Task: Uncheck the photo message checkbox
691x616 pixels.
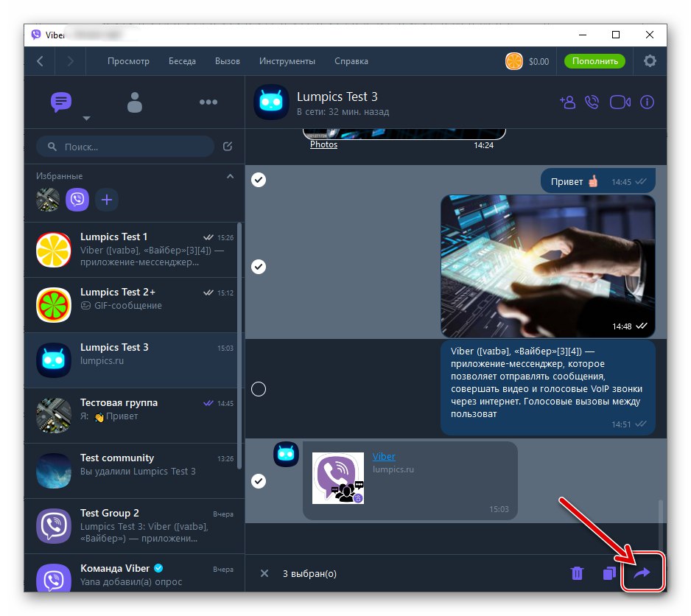Action: 259,267
